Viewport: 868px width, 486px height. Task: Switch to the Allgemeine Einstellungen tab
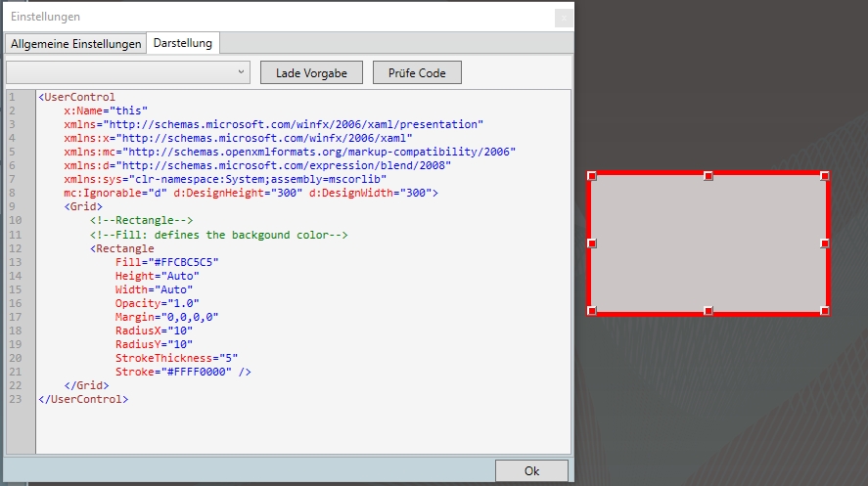[x=75, y=44]
